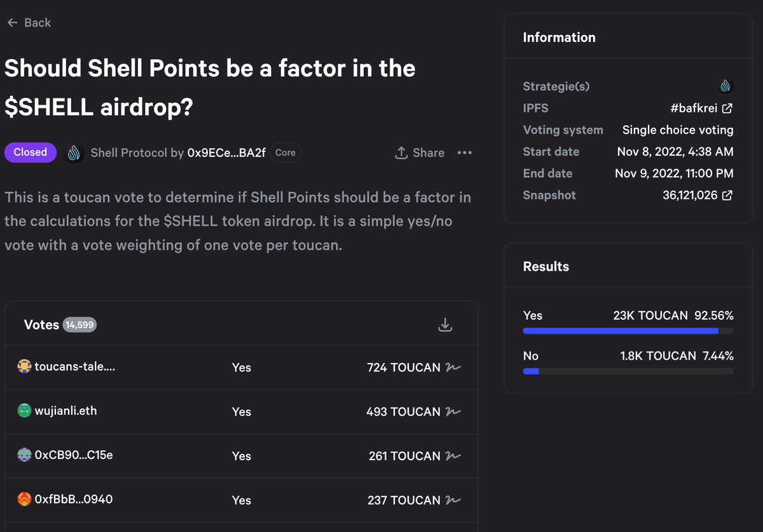The image size is (763, 532).
Task: Click wujianli.eth voter avatar
Action: (24, 411)
